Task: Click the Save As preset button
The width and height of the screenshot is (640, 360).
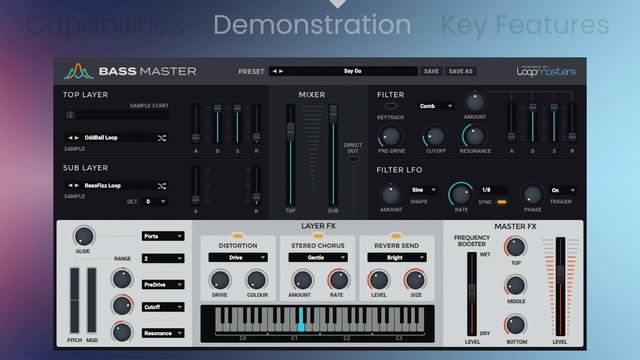Action: pos(460,71)
